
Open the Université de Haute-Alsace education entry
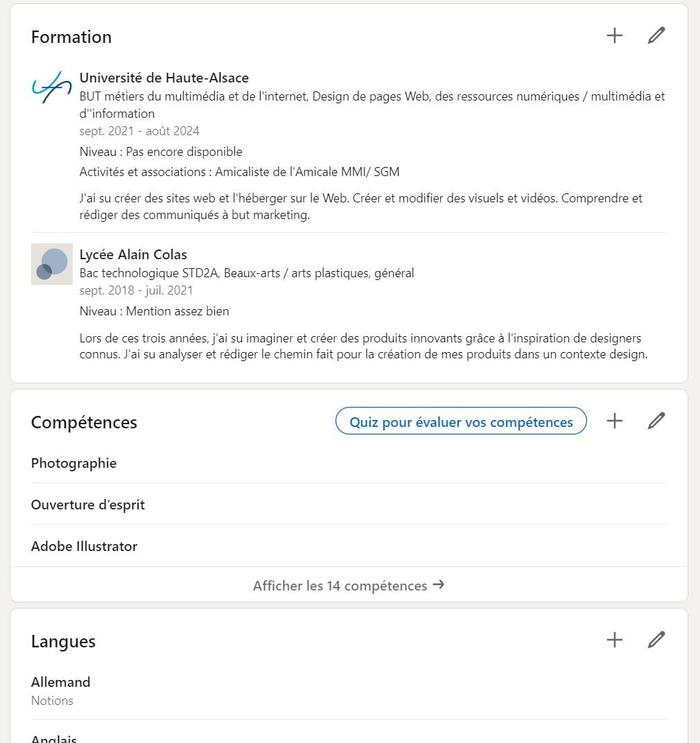pos(164,78)
